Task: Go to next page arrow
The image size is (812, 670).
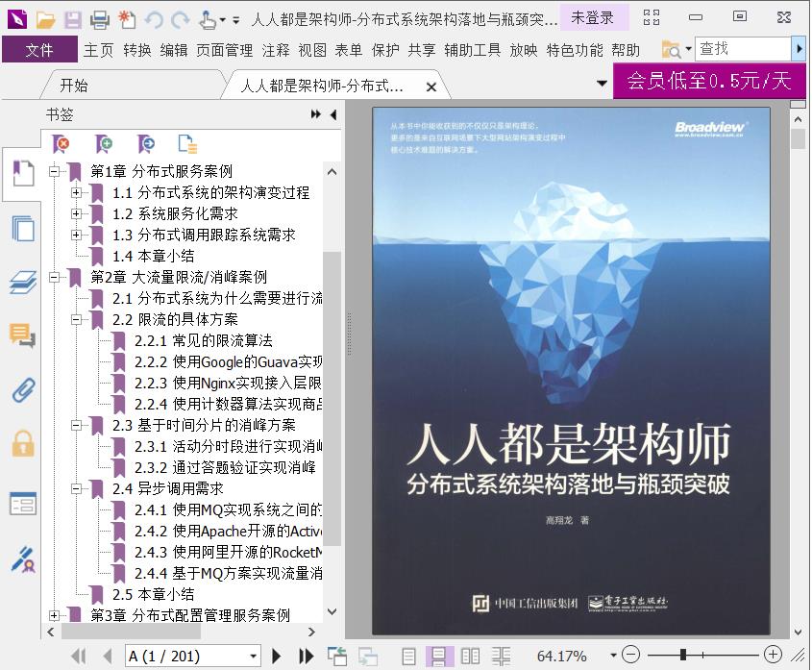Action: pos(277,656)
